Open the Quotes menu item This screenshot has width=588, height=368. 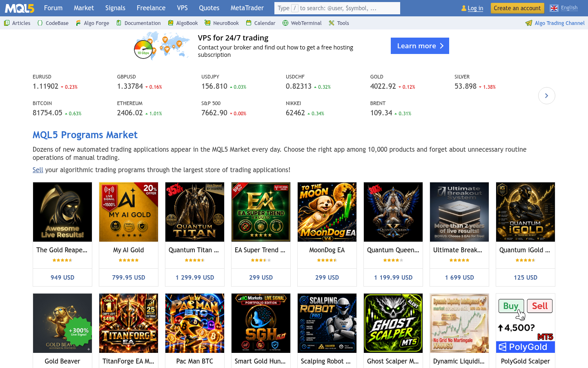click(209, 8)
